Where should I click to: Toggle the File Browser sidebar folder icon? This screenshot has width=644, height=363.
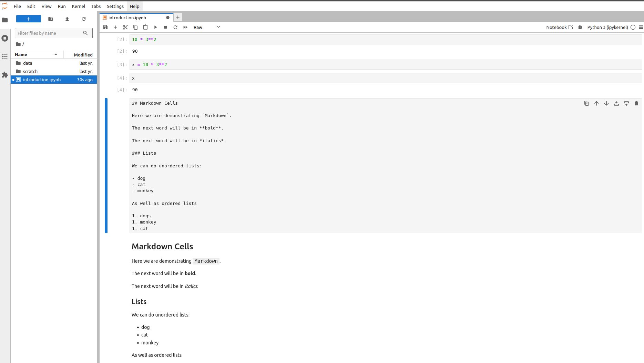point(5,20)
